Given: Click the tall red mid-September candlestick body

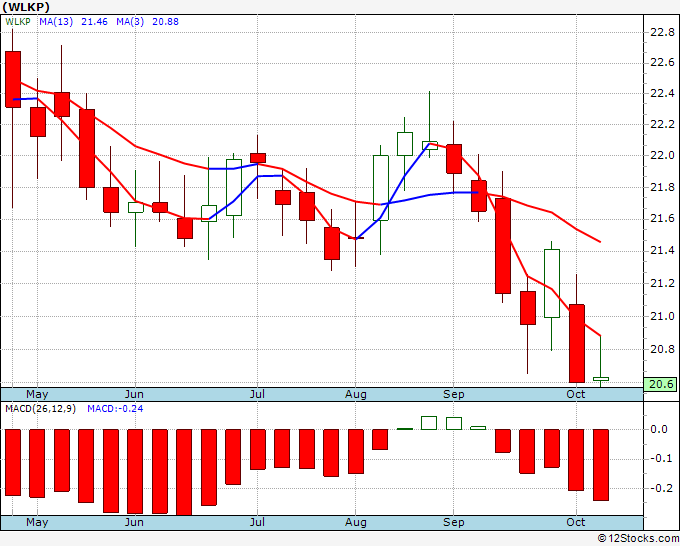Looking at the screenshot, I should (503, 246).
